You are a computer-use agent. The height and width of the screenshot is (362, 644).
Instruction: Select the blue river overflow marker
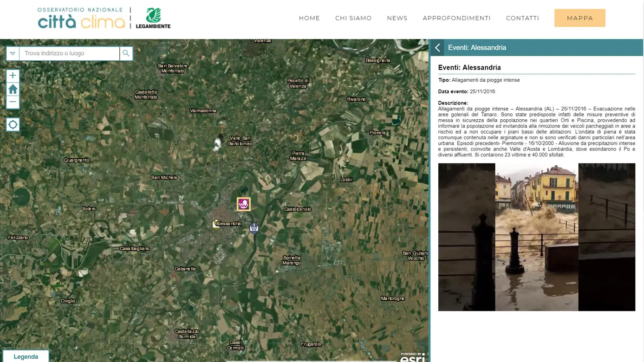tap(254, 228)
